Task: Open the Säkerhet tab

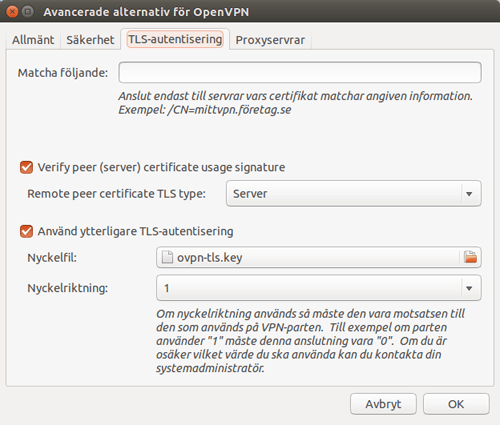Action: click(90, 40)
